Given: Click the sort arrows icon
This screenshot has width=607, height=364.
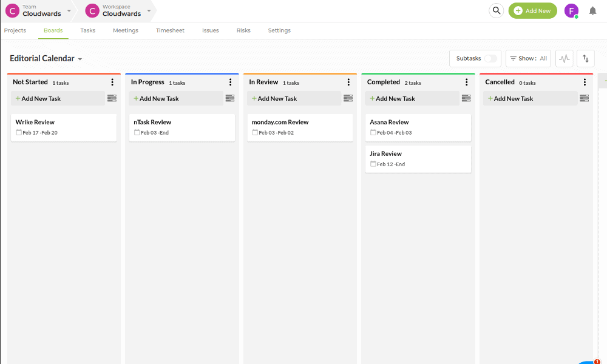Looking at the screenshot, I should (x=586, y=58).
